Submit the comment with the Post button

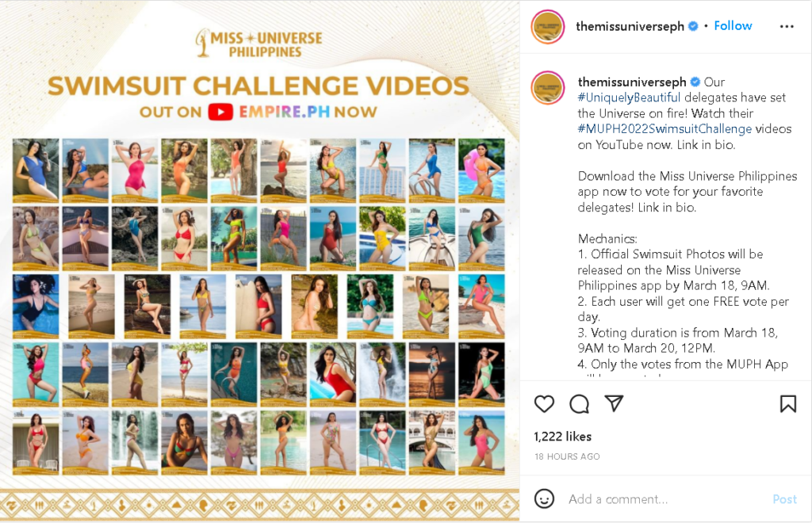point(784,499)
